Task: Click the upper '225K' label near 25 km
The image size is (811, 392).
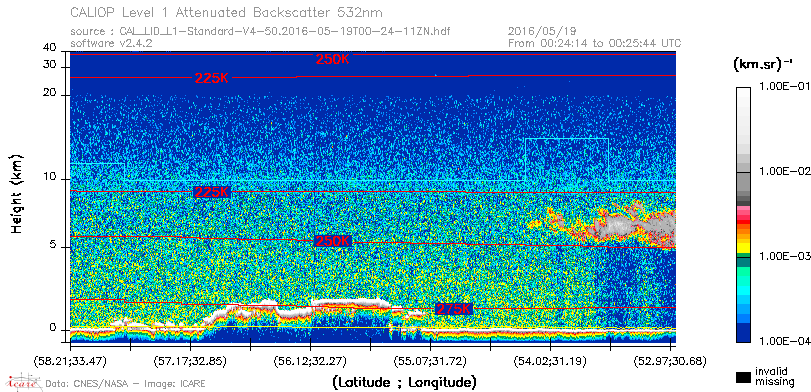Action: click(212, 79)
